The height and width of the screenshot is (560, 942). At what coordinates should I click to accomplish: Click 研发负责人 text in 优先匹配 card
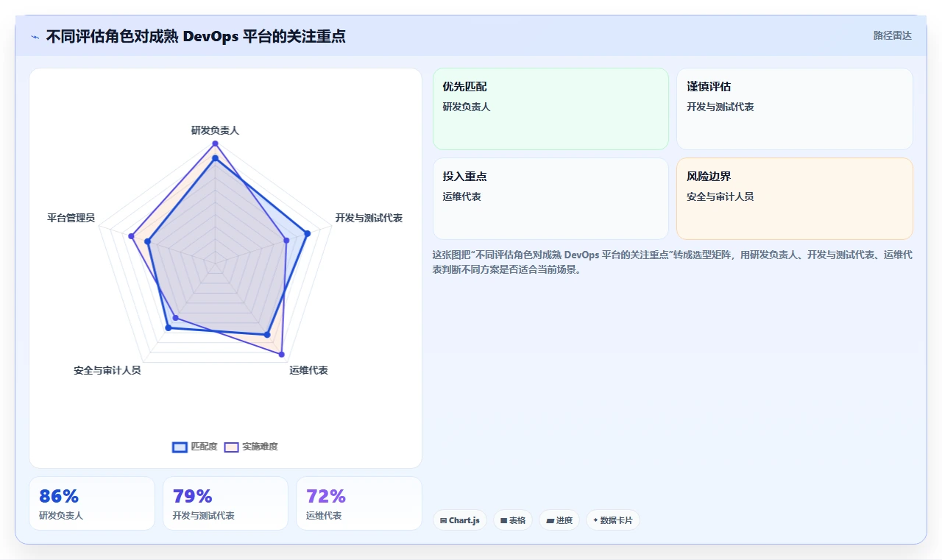click(467, 107)
